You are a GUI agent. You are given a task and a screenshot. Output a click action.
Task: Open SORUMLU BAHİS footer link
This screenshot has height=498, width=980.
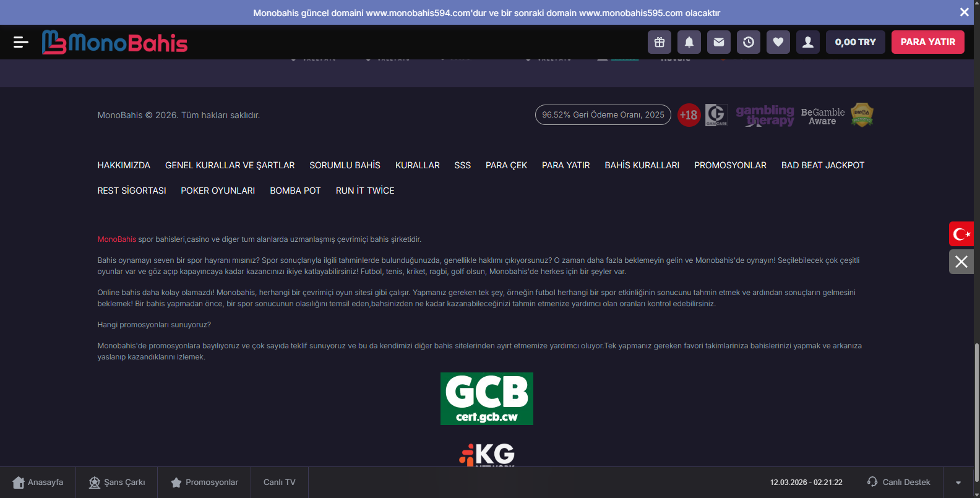(345, 165)
